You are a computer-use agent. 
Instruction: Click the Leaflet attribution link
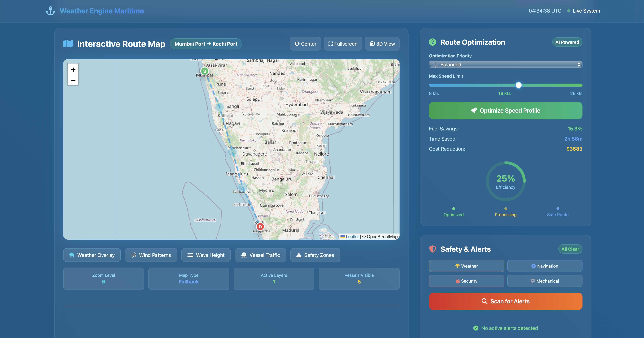pyautogui.click(x=352, y=237)
